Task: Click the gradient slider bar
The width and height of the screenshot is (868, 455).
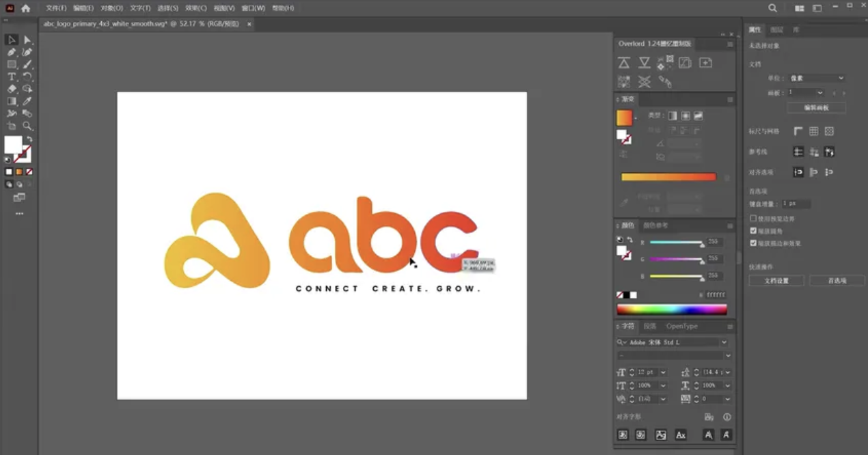Action: (x=668, y=177)
